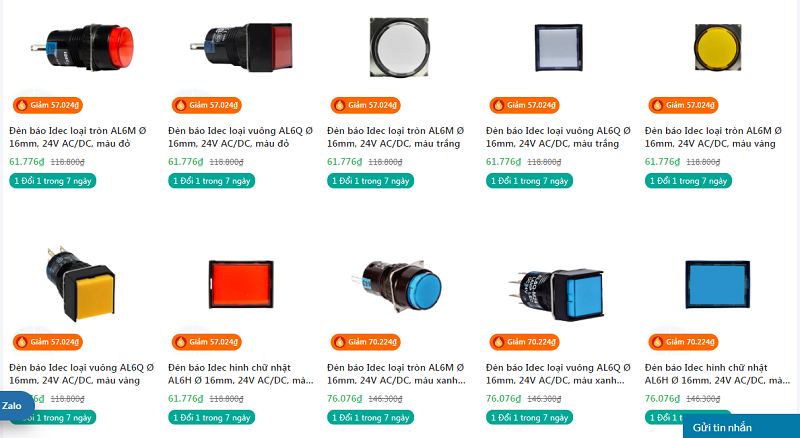Open title link for square AL6Q màu trắng
Image resolution: width=800 pixels, height=438 pixels.
558,137
